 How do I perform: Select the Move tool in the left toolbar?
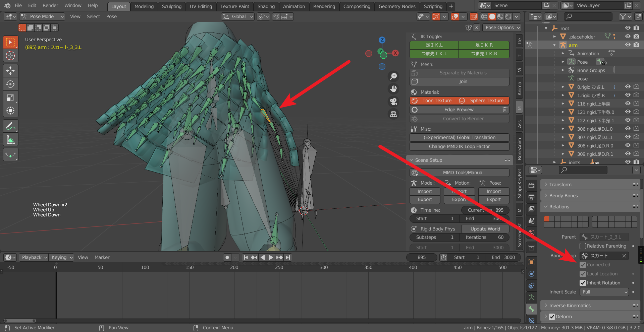(10, 70)
